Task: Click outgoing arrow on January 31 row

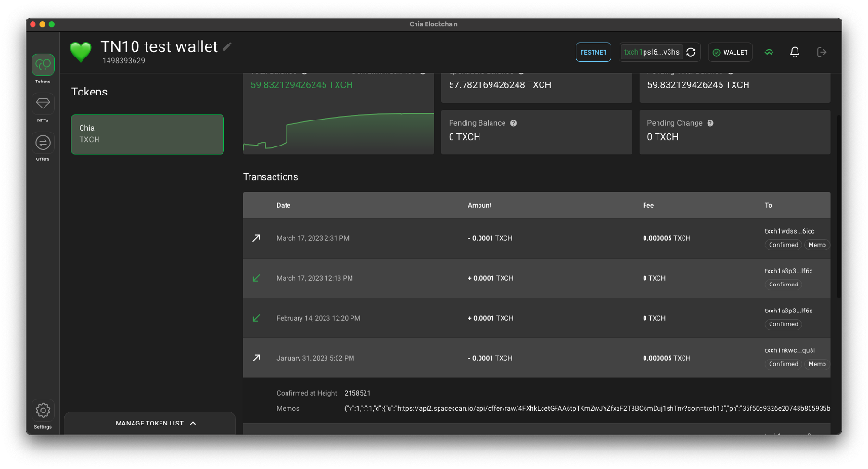Action: [256, 358]
